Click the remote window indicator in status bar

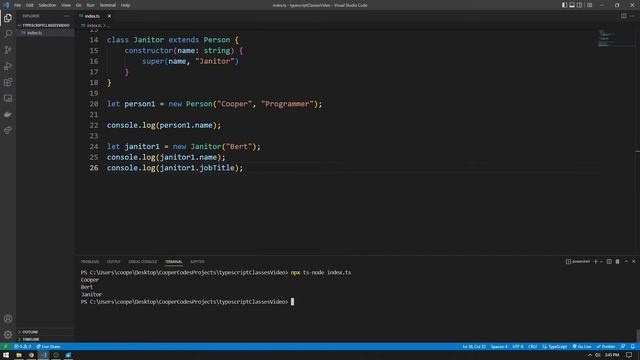[x=5, y=347]
